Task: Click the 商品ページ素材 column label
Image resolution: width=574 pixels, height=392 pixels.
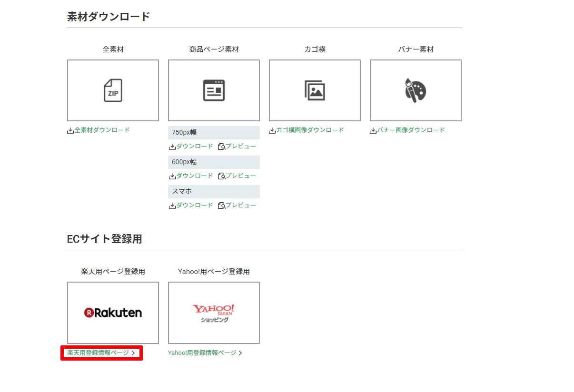Action: (x=214, y=49)
